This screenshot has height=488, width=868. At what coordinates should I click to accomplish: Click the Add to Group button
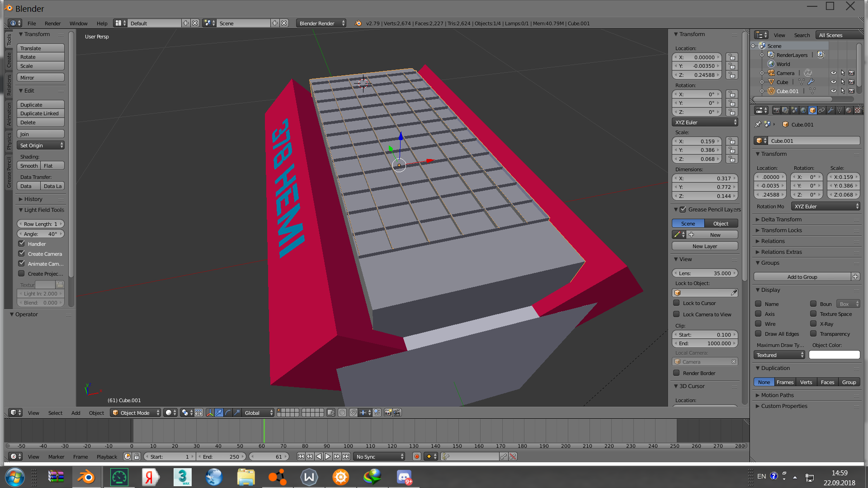[802, 277]
